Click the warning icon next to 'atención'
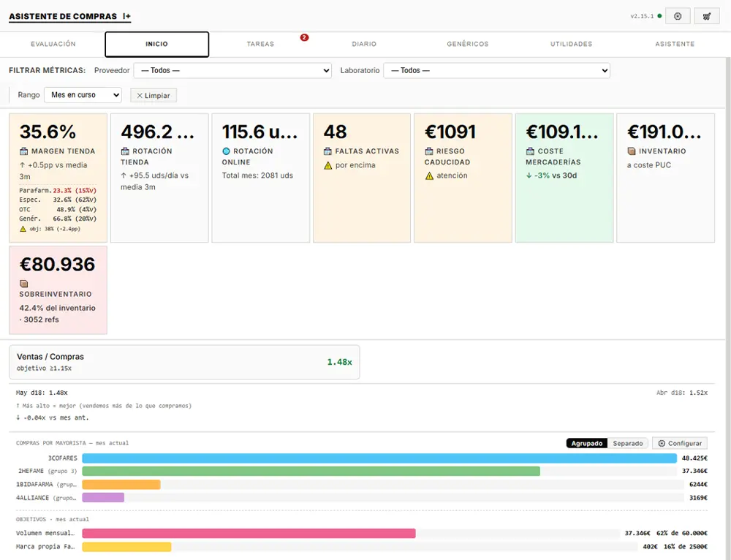The width and height of the screenshot is (731, 560). [x=429, y=175]
